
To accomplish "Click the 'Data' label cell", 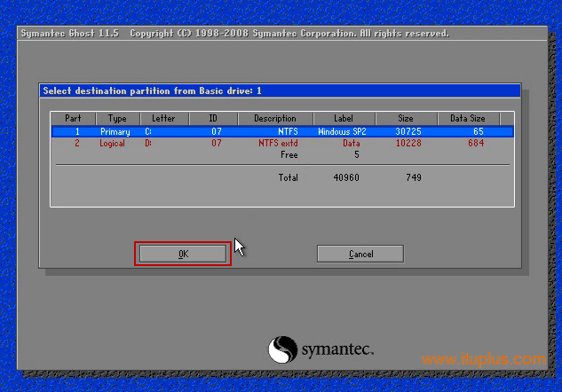I will tap(352, 143).
